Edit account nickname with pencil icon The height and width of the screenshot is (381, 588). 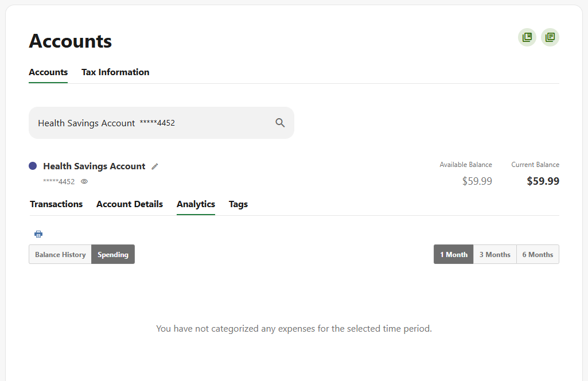pyautogui.click(x=154, y=166)
